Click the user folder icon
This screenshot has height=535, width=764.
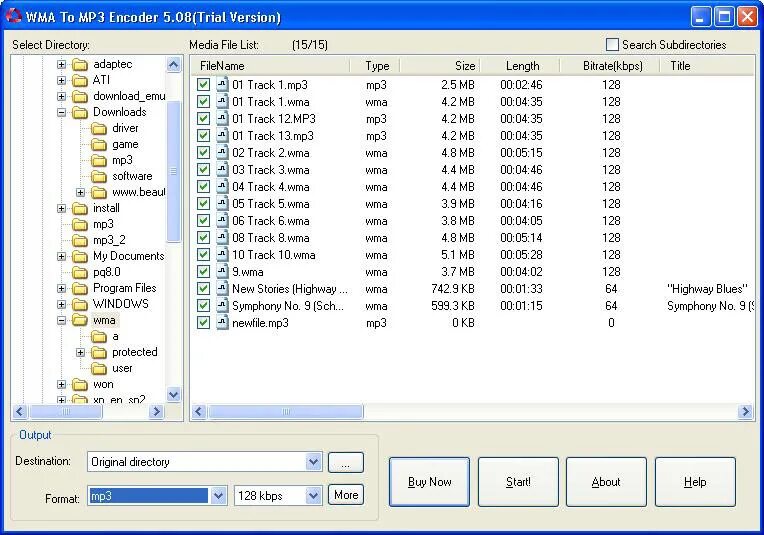[99, 368]
